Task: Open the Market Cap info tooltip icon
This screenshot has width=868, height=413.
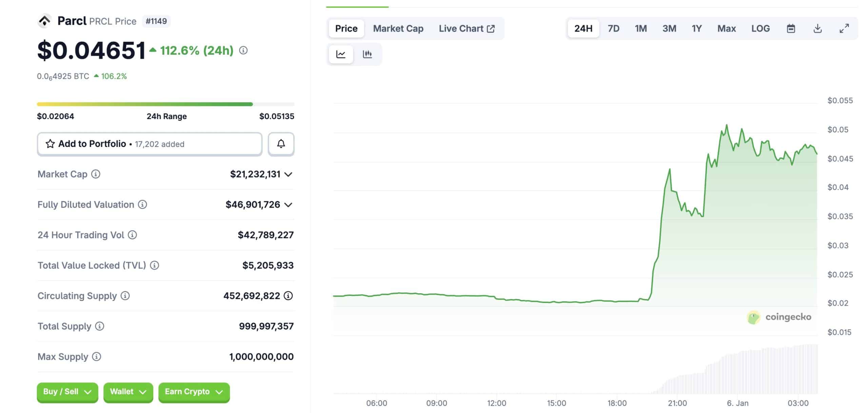Action: coord(95,174)
